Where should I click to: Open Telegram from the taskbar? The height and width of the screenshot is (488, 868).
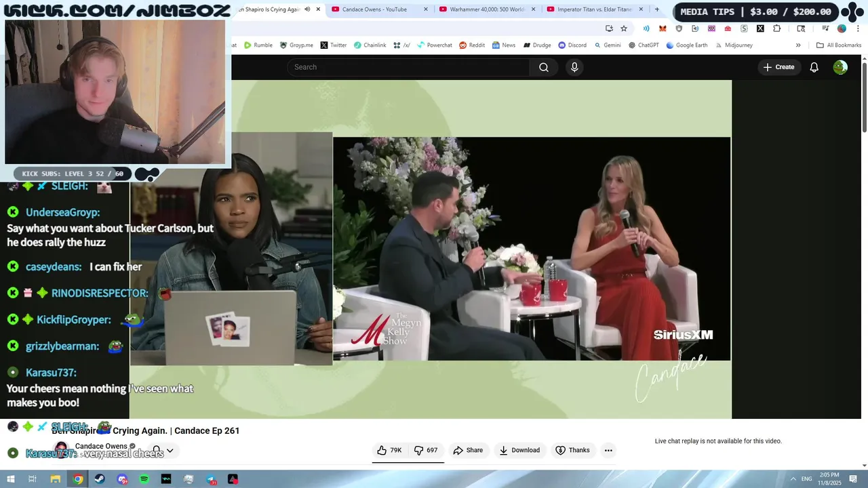(x=211, y=479)
